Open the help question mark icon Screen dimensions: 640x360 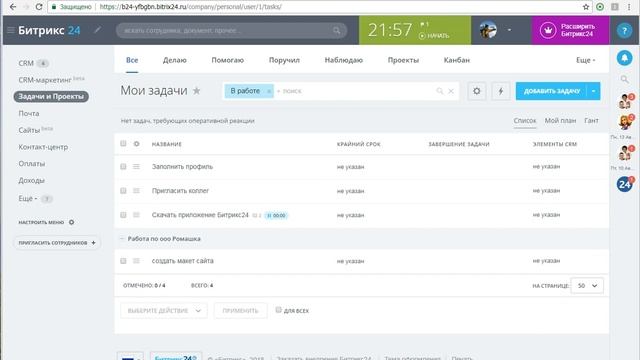(x=624, y=30)
